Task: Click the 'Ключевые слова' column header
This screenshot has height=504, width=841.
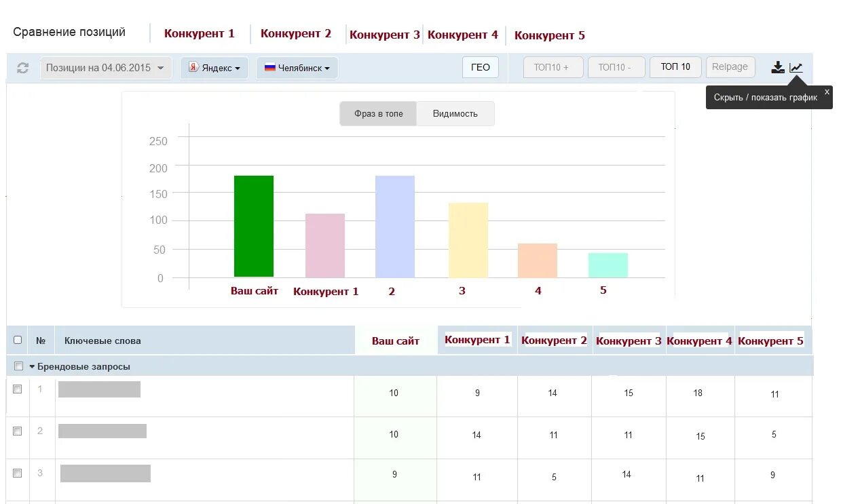Action: click(102, 341)
